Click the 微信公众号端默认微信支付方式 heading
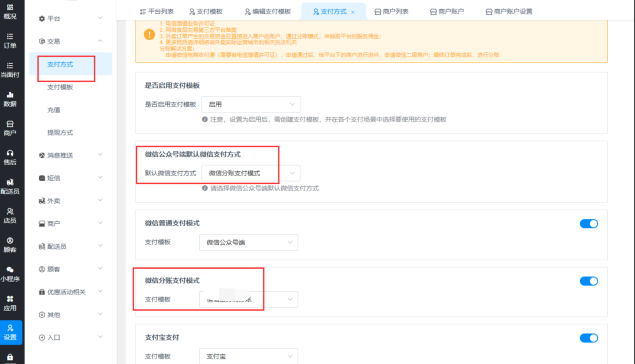 (193, 154)
